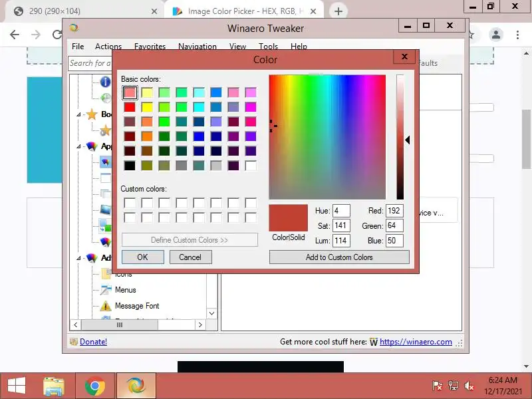
Task: Click OK in the Color dialog
Action: click(142, 257)
